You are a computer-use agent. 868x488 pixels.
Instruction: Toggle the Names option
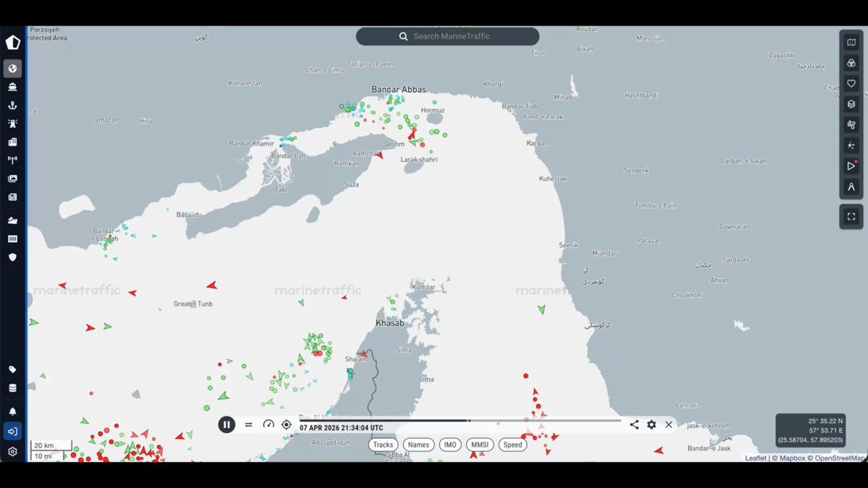[418, 445]
